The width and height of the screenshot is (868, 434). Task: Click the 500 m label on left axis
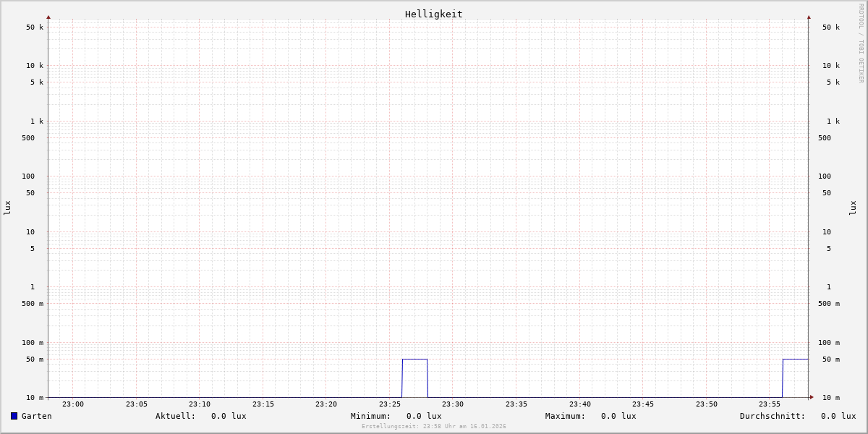pyautogui.click(x=33, y=304)
